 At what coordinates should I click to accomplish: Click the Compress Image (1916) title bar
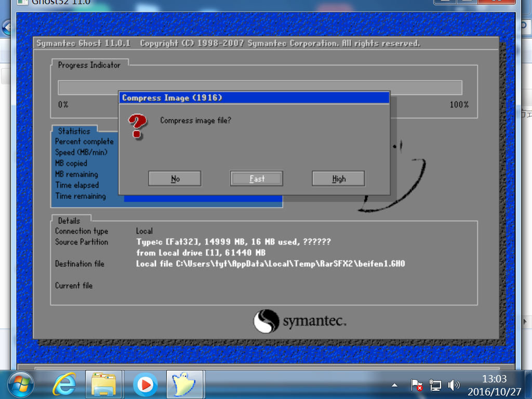[254, 98]
